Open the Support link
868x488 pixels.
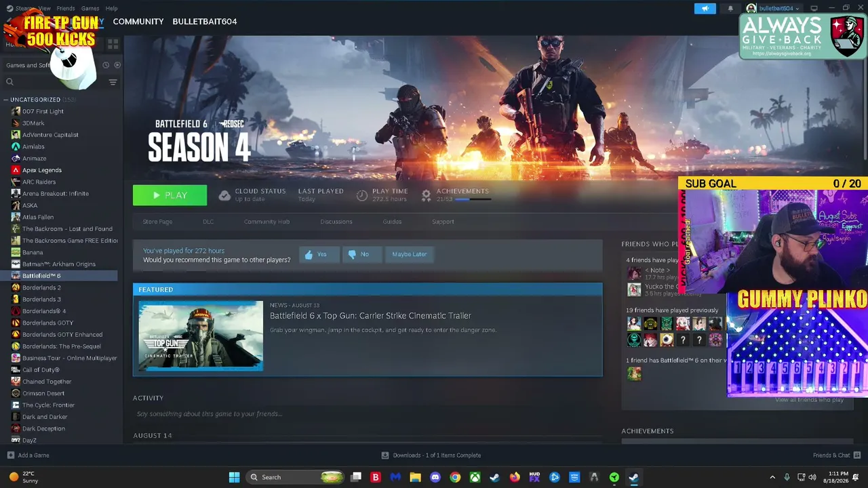pyautogui.click(x=443, y=222)
